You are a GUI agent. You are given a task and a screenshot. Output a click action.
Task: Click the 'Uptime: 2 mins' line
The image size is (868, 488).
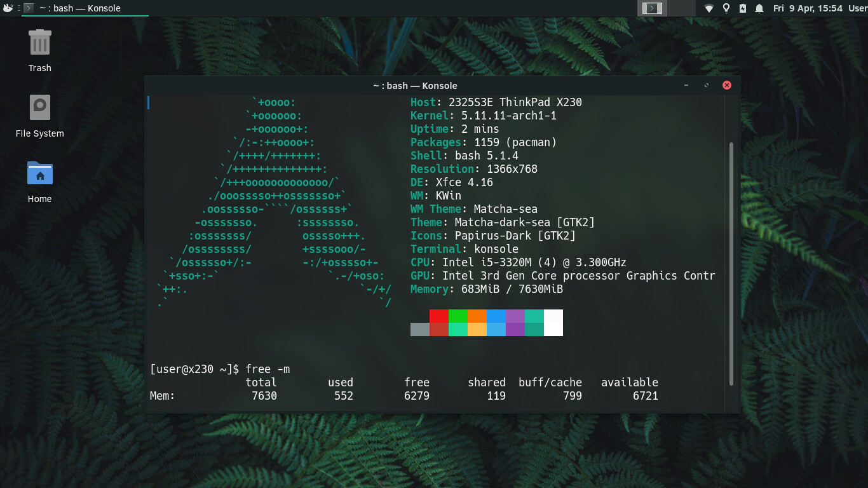(x=455, y=129)
